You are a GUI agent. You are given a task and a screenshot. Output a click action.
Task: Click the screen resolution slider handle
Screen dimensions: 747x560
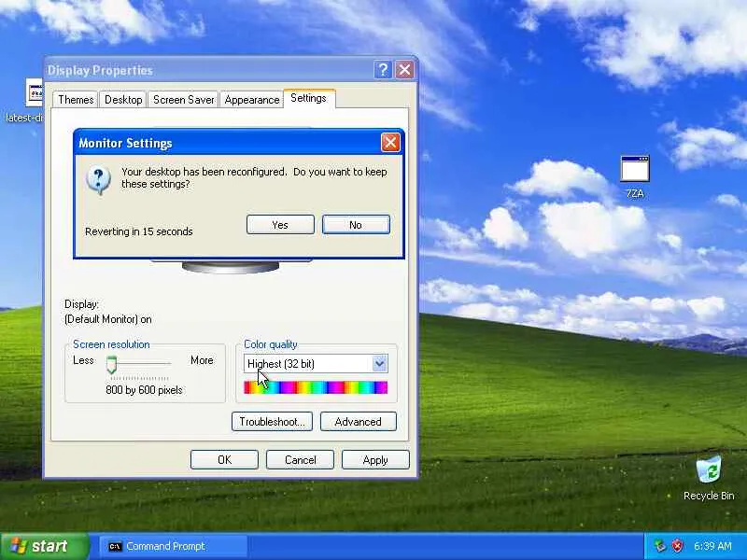coord(111,365)
